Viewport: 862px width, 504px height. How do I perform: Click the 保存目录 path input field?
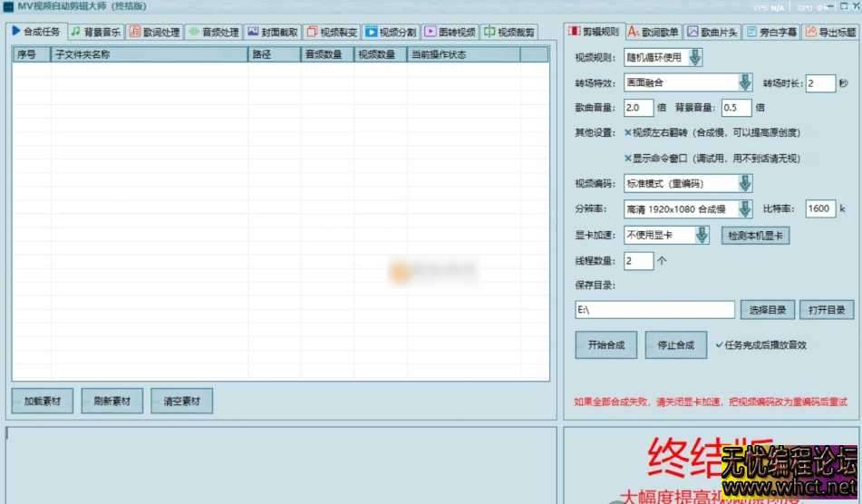click(654, 310)
